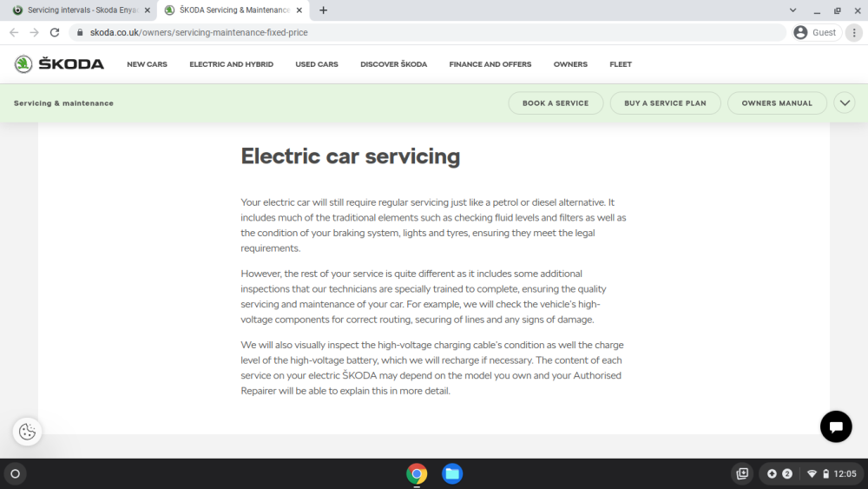This screenshot has height=489, width=868.
Task: Open DISCOVER ŠKODA menu
Action: (x=393, y=64)
